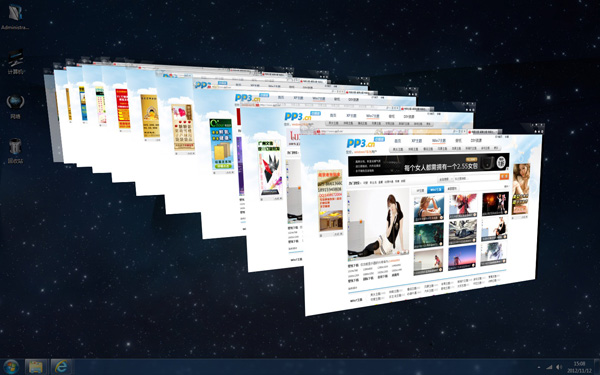Select the Administrator desktop icon
The height and width of the screenshot is (375, 600).
pos(15,16)
